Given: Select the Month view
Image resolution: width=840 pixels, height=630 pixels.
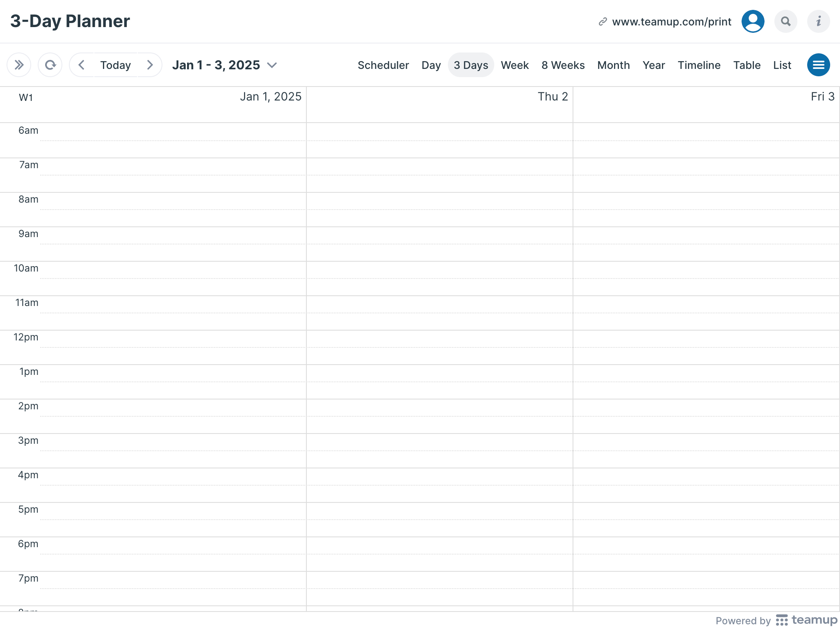Looking at the screenshot, I should pos(613,65).
